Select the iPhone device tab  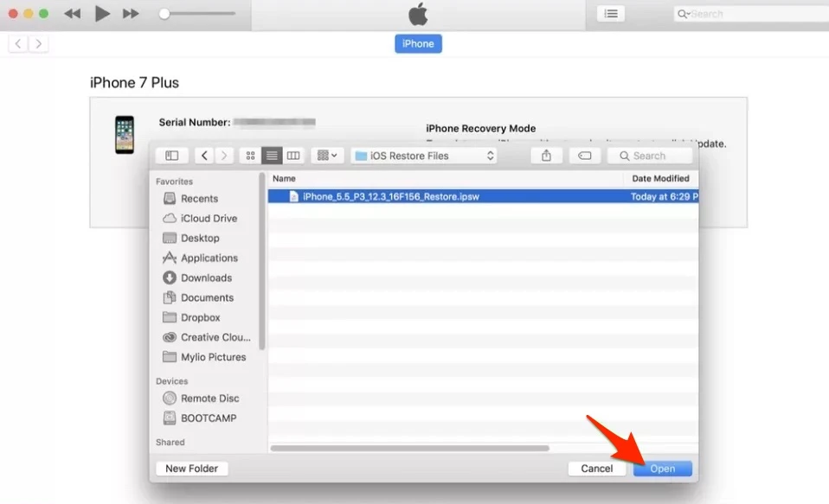[x=418, y=43]
